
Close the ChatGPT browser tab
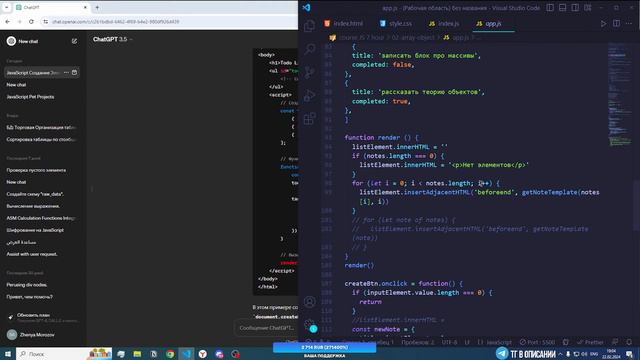[85, 7]
